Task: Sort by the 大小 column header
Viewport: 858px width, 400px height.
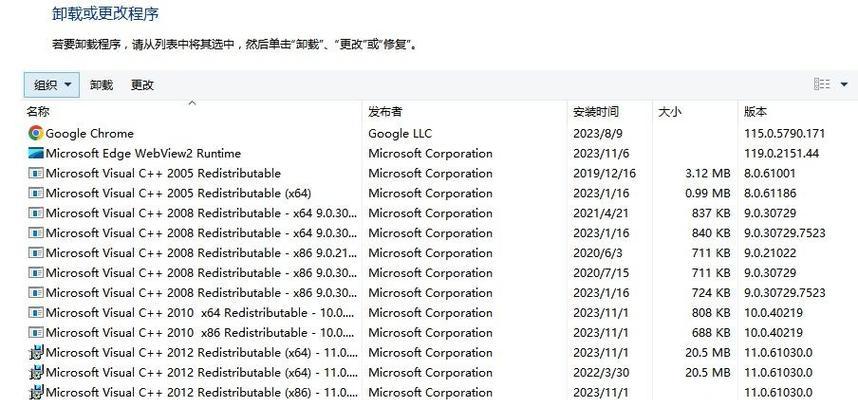Action: point(669,112)
